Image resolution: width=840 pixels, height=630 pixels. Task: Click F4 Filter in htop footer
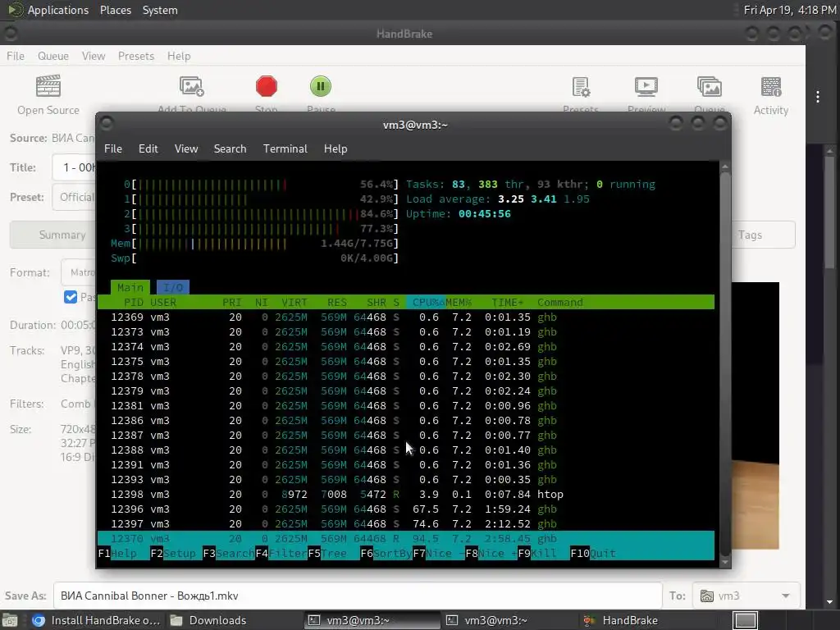[281, 553]
